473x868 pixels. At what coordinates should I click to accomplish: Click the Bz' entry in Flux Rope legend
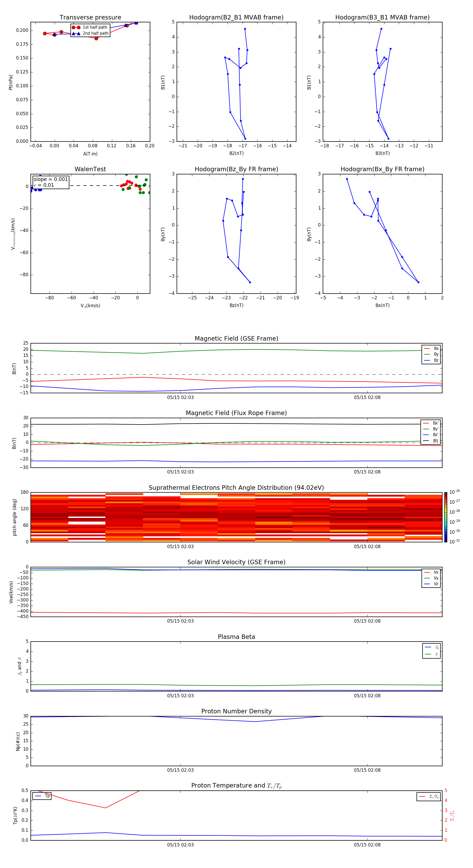(x=431, y=435)
